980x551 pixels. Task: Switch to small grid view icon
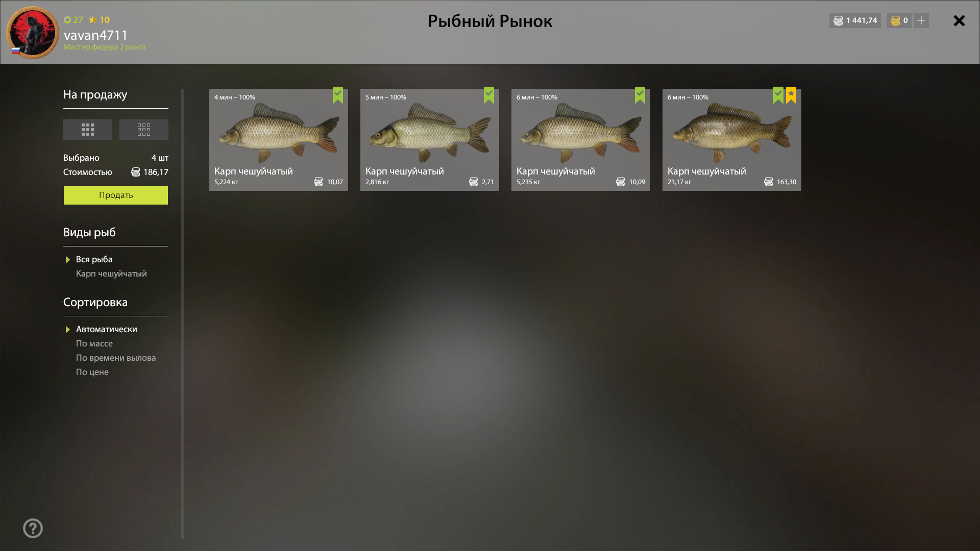144,130
